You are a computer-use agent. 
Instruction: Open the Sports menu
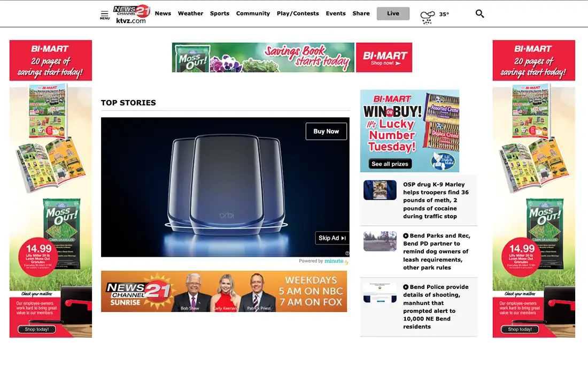219,13
